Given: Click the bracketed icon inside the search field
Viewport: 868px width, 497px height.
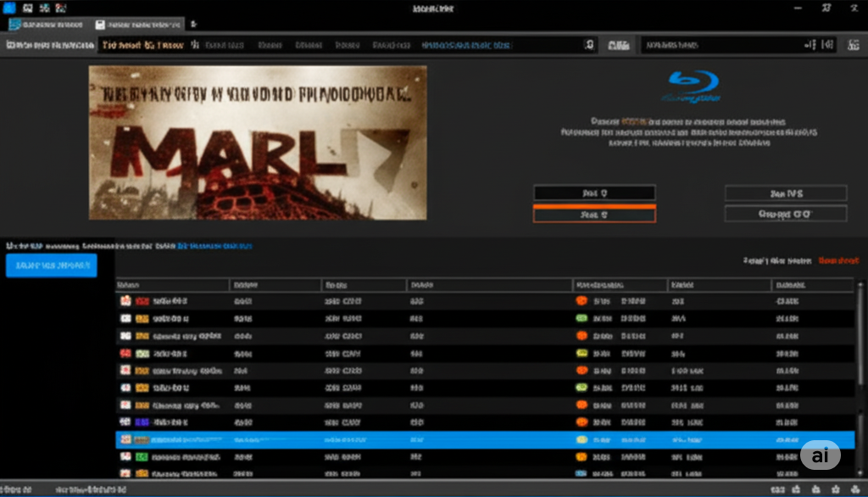Looking at the screenshot, I should 827,45.
